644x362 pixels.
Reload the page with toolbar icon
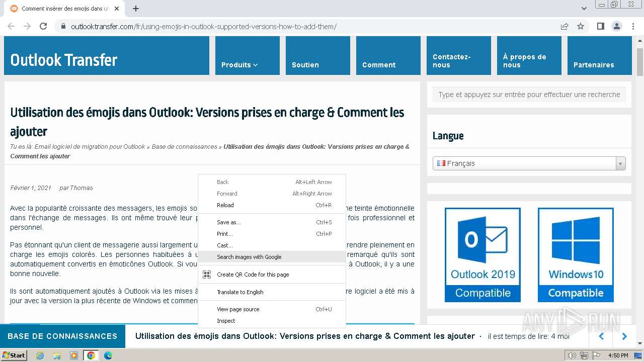(43, 26)
